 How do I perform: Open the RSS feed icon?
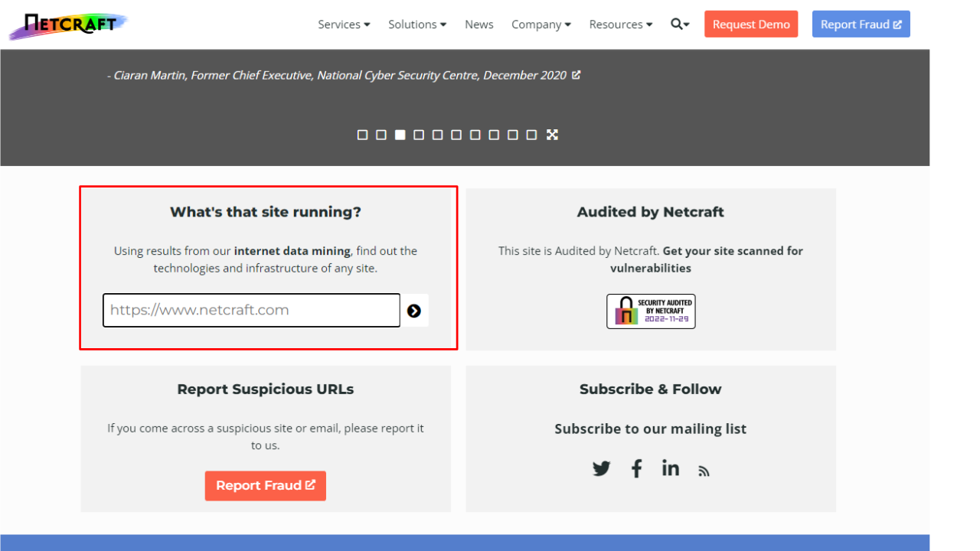(704, 471)
